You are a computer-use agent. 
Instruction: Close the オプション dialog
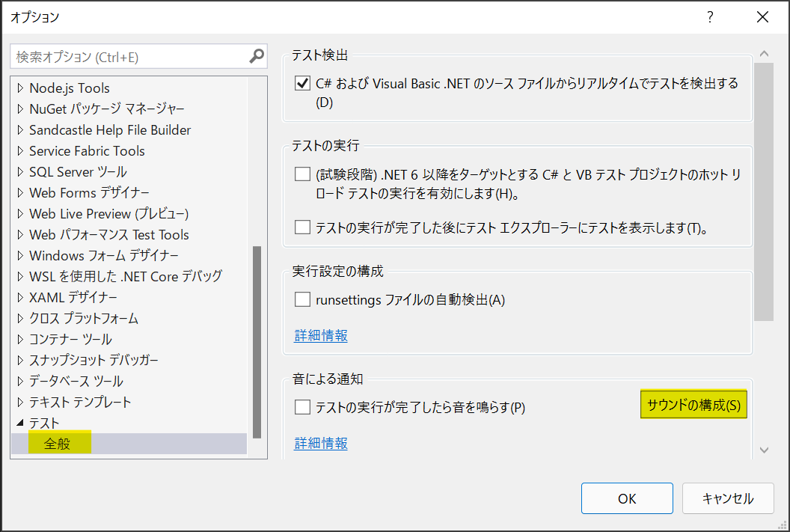763,17
